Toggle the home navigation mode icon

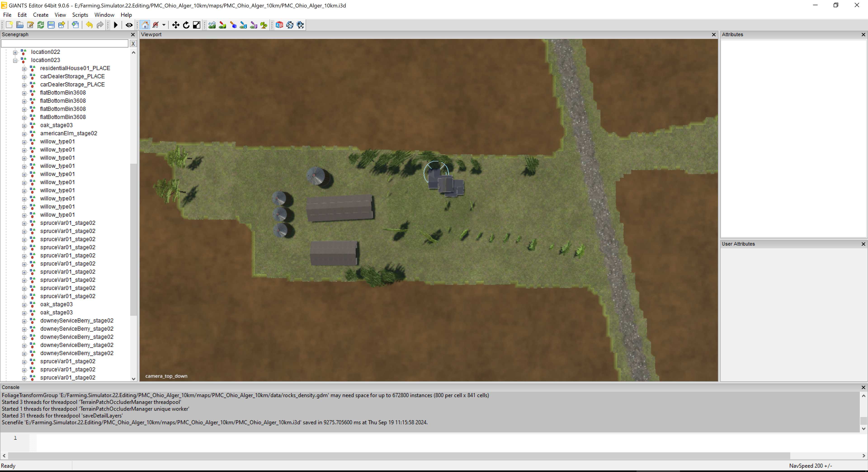coord(145,25)
